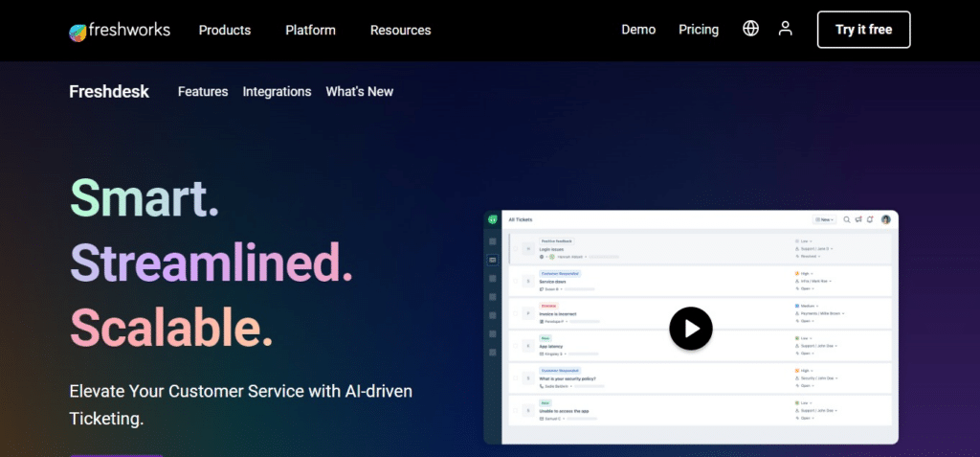Open High priority dropdown for Service down
The height and width of the screenshot is (457, 980).
[806, 273]
